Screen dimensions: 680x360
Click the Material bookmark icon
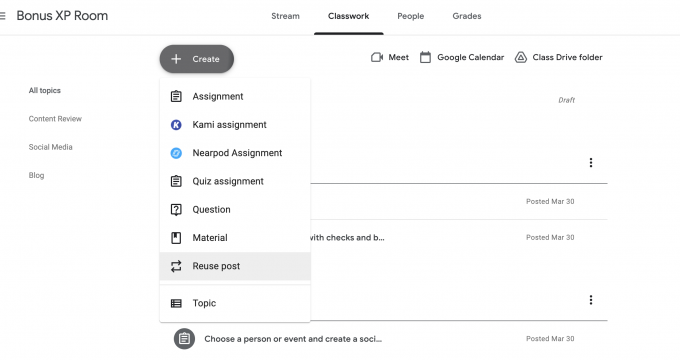(176, 238)
